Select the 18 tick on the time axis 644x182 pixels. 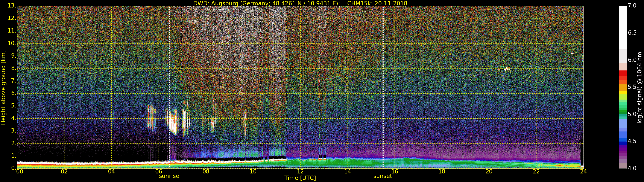[442, 172]
